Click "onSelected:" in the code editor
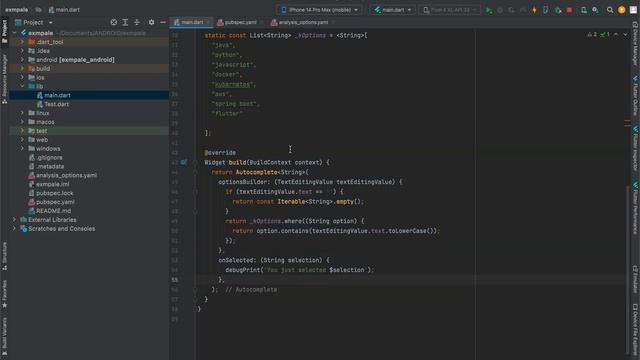640x360 pixels. point(238,260)
